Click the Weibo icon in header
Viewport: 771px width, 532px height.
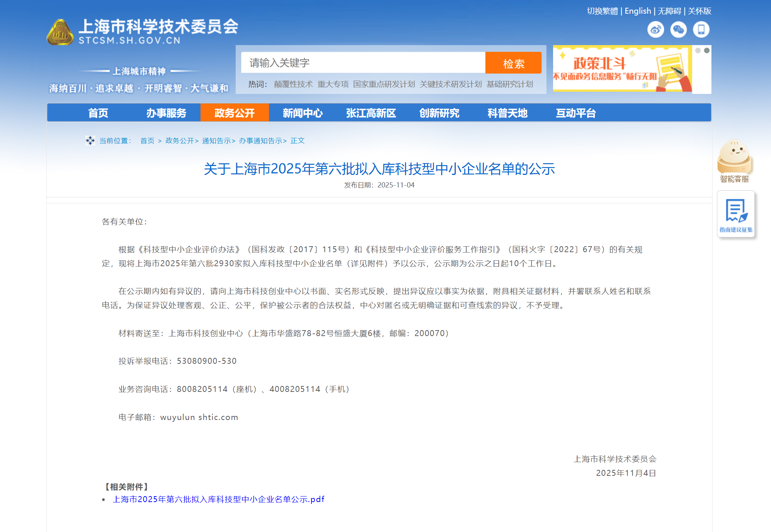pyautogui.click(x=656, y=30)
